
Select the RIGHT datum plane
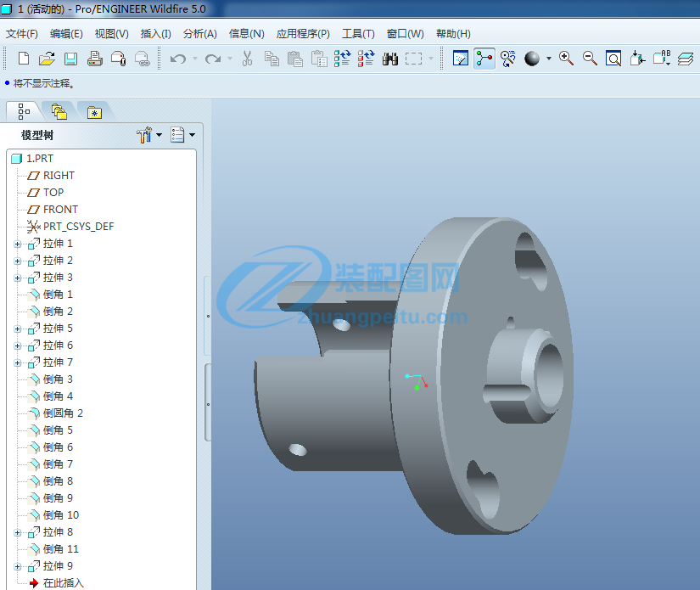click(x=51, y=176)
